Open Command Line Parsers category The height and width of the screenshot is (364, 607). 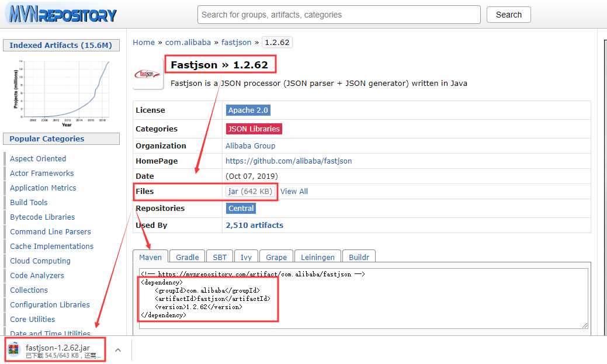coord(50,231)
